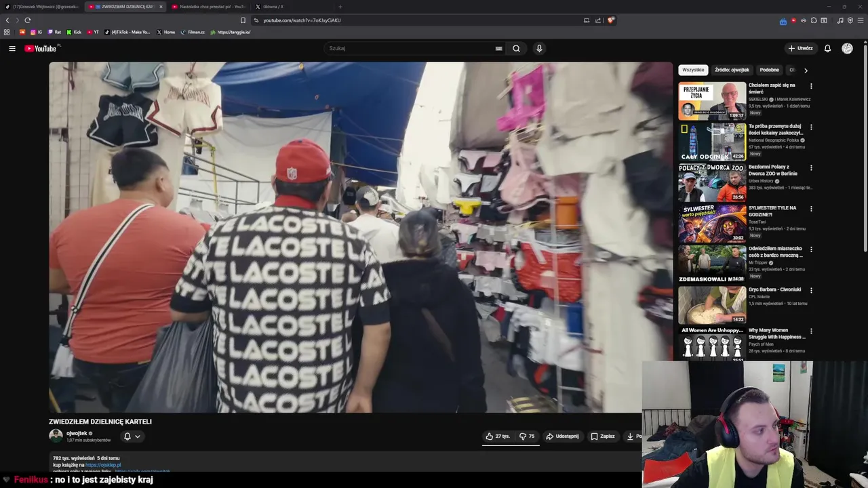Open the Kick bookmark
868x488 pixels.
[74, 32]
